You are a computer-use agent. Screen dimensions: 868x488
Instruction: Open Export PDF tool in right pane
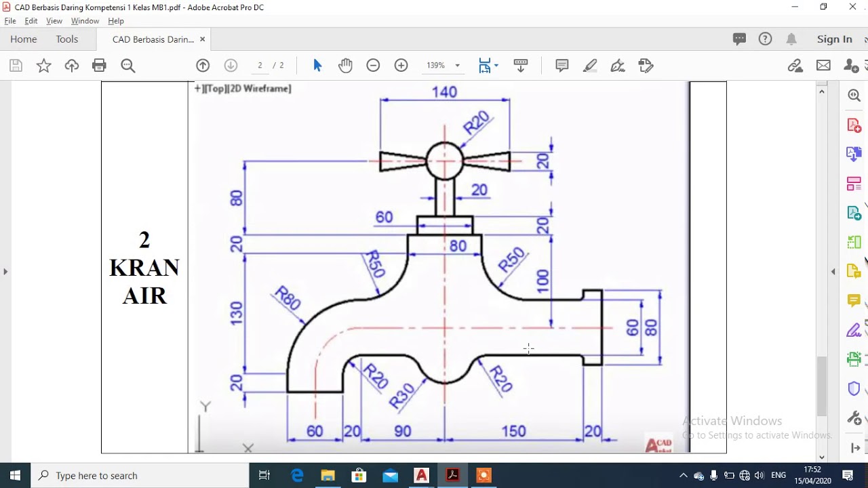click(x=854, y=213)
